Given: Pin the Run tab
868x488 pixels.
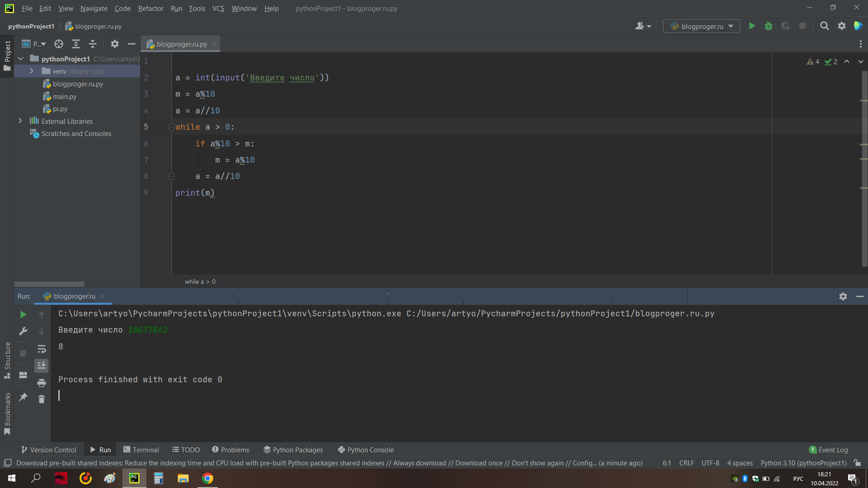Looking at the screenshot, I should click(23, 397).
